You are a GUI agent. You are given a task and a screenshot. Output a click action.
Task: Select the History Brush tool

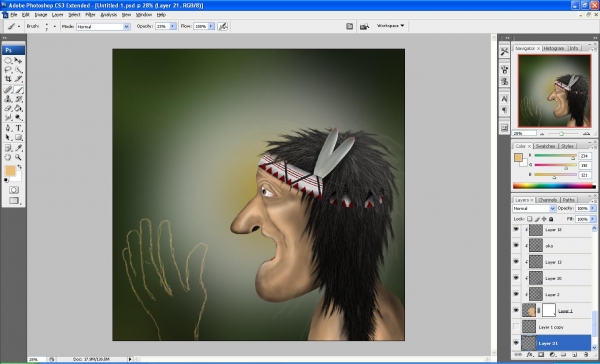tap(18, 99)
